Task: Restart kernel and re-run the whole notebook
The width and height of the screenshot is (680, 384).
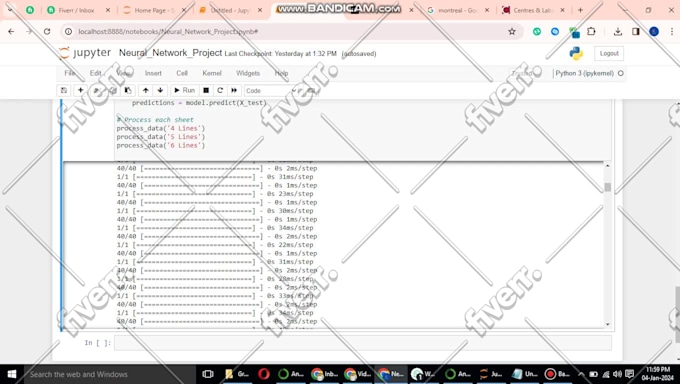Action: pos(234,90)
